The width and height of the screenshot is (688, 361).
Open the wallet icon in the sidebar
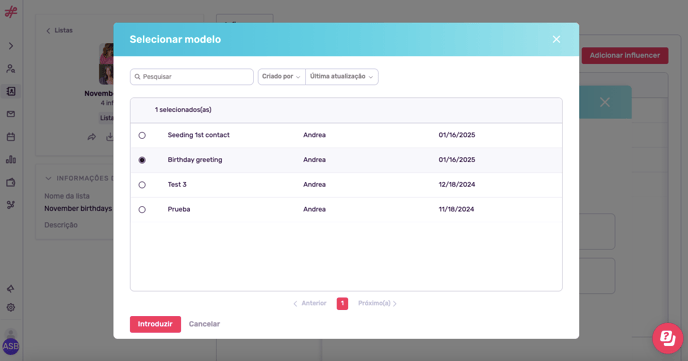(11, 182)
